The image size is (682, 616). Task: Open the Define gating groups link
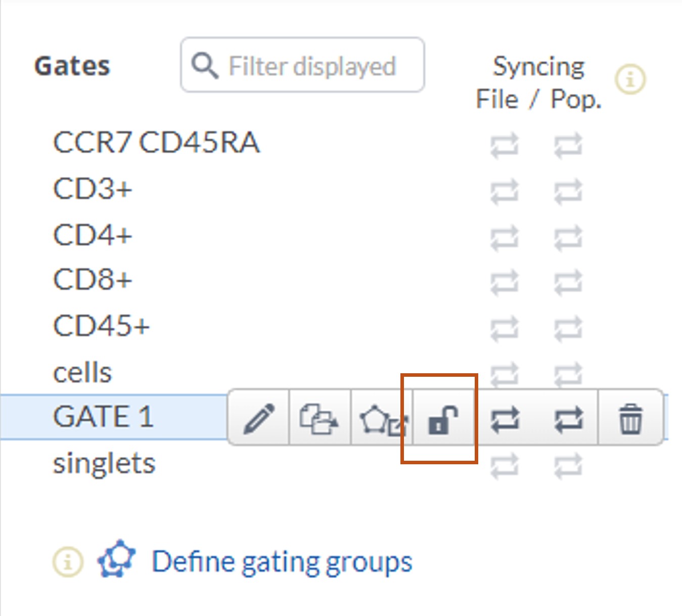click(x=282, y=561)
